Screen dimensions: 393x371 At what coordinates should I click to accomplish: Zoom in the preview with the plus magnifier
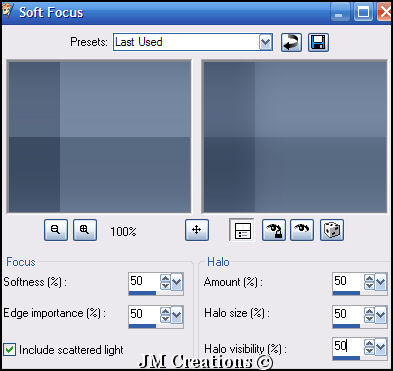pos(85,230)
